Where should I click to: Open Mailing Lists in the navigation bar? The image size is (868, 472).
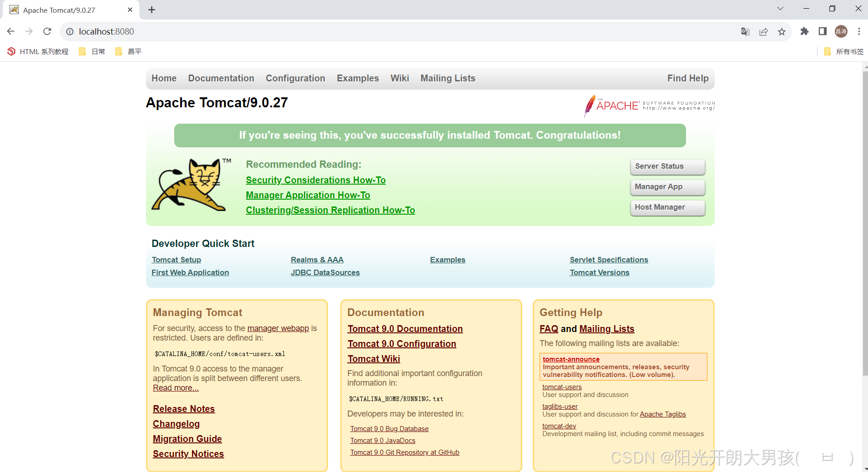pos(448,78)
